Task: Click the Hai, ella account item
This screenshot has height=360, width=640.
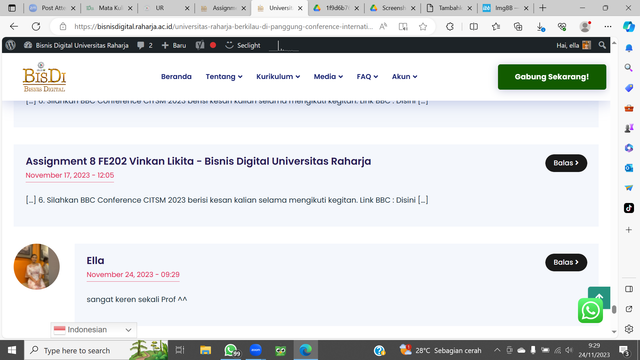Action: point(573,45)
